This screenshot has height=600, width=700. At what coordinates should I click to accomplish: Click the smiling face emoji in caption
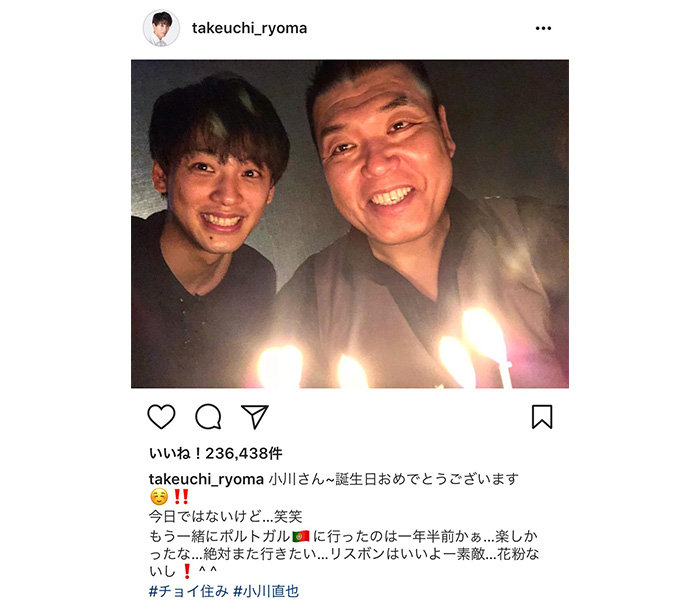pyautogui.click(x=158, y=497)
